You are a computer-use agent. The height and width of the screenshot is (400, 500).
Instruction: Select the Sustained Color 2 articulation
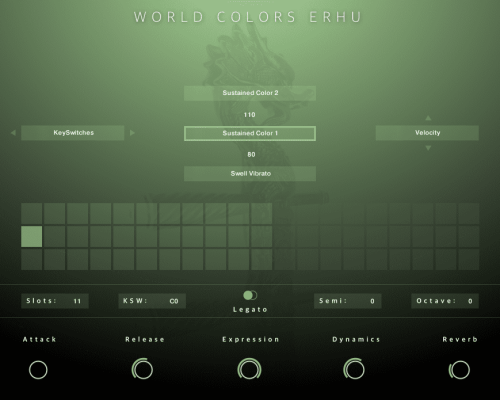(x=250, y=93)
